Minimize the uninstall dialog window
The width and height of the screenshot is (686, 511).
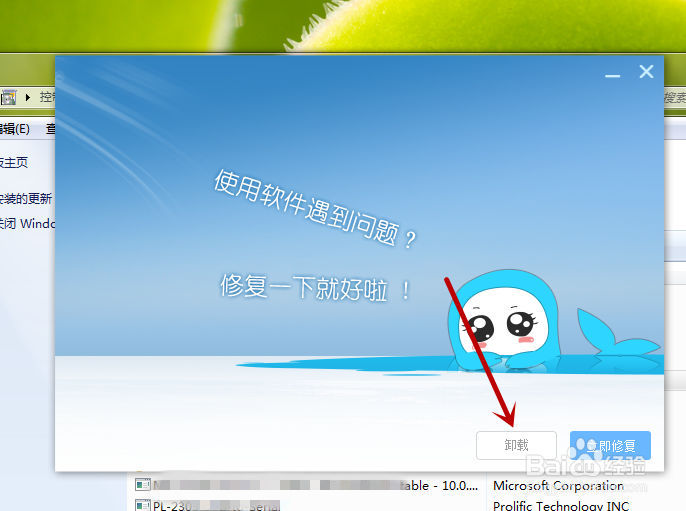tap(612, 75)
